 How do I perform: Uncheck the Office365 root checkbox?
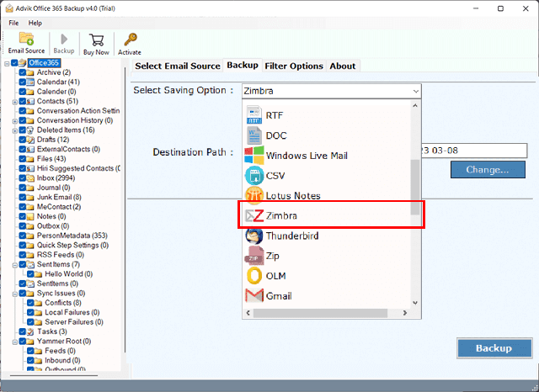tap(14, 63)
